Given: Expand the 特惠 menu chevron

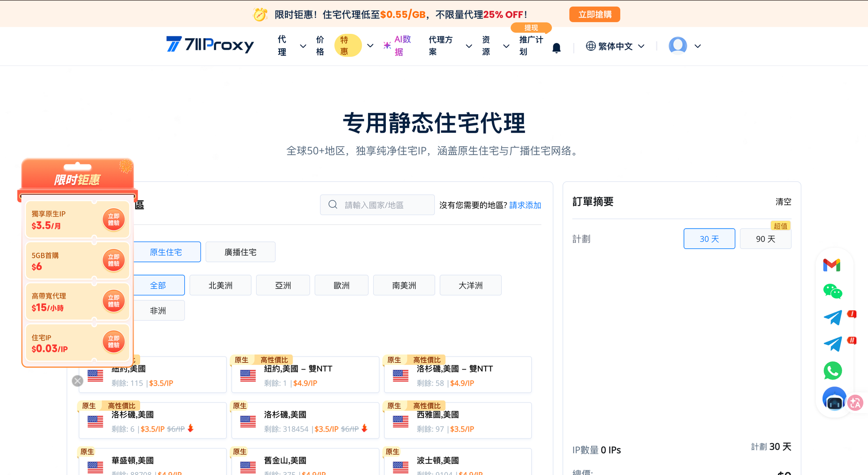Looking at the screenshot, I should point(370,46).
